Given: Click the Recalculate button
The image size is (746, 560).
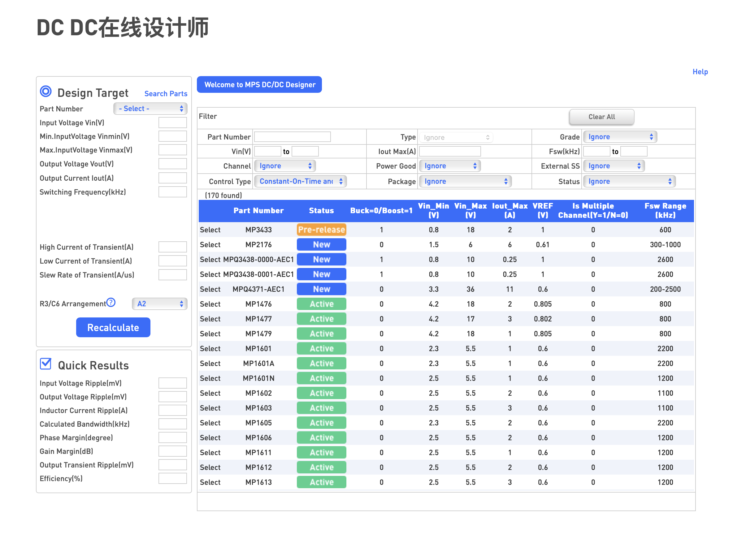Looking at the screenshot, I should [113, 327].
